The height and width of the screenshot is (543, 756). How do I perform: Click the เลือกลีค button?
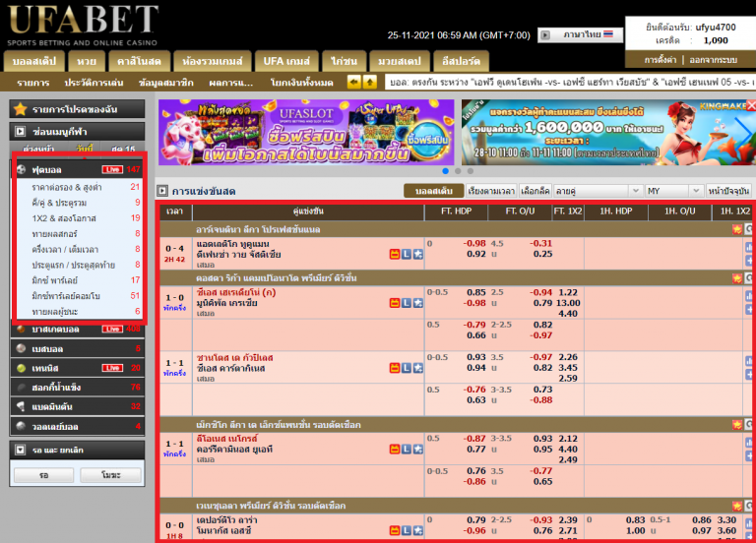click(x=535, y=191)
